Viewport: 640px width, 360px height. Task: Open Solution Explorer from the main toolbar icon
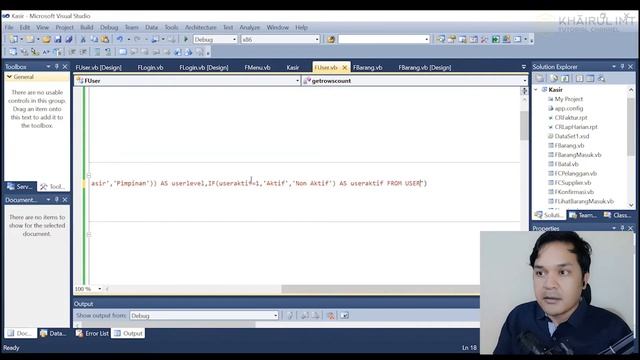(440, 39)
